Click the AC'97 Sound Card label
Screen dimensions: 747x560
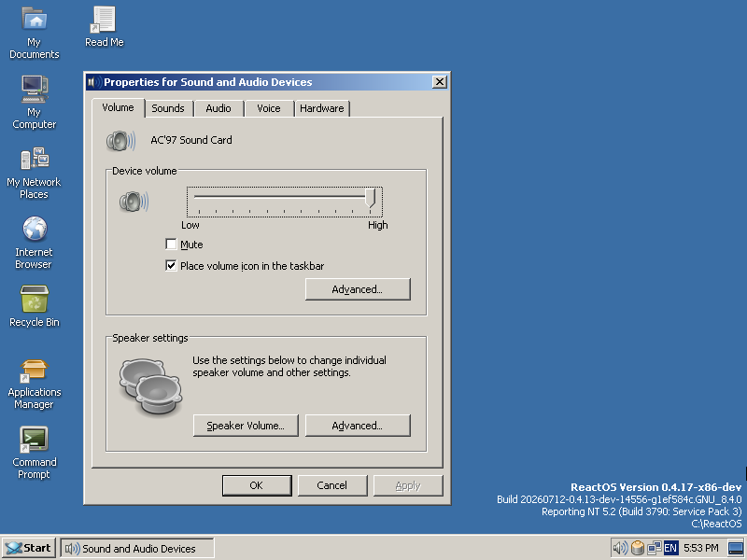[x=191, y=140]
